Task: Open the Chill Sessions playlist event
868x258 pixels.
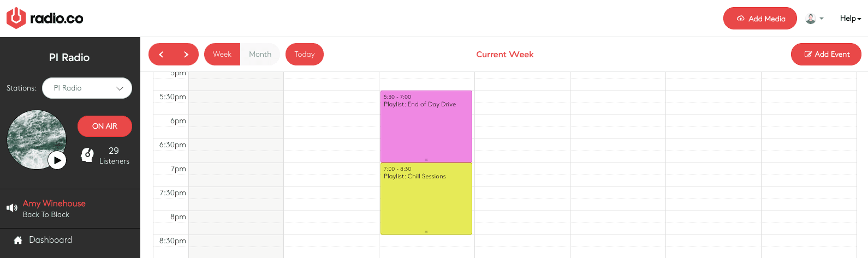Action: tap(426, 199)
